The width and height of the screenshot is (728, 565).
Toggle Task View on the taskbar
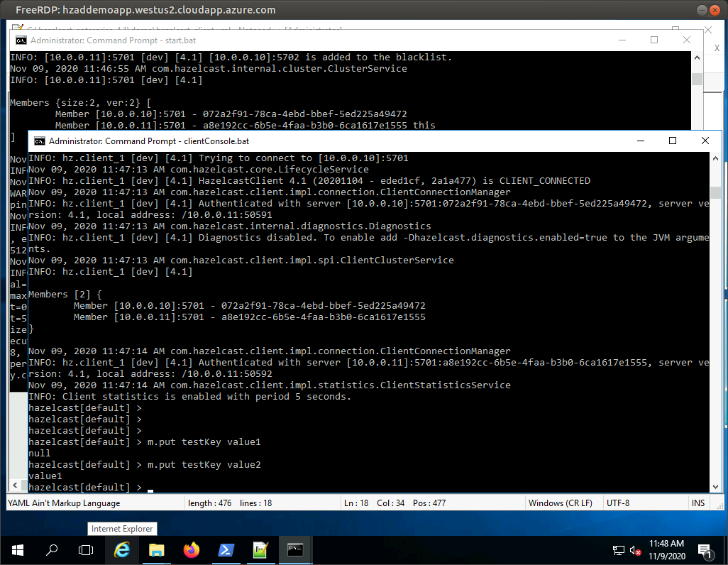(x=84, y=550)
